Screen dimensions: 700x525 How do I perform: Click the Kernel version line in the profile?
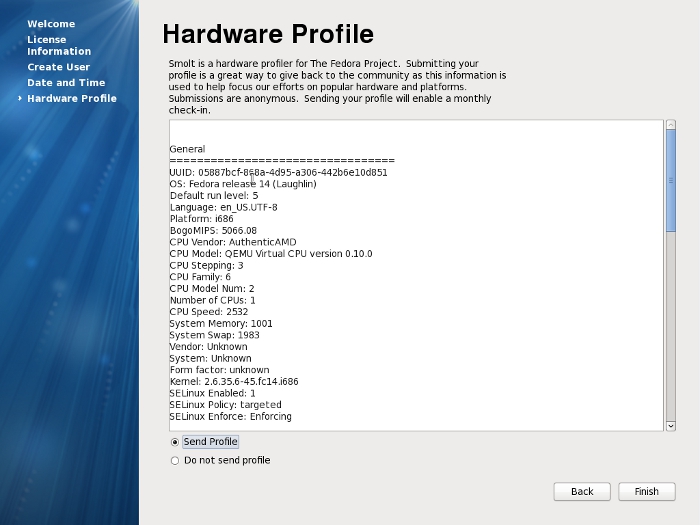(x=233, y=381)
